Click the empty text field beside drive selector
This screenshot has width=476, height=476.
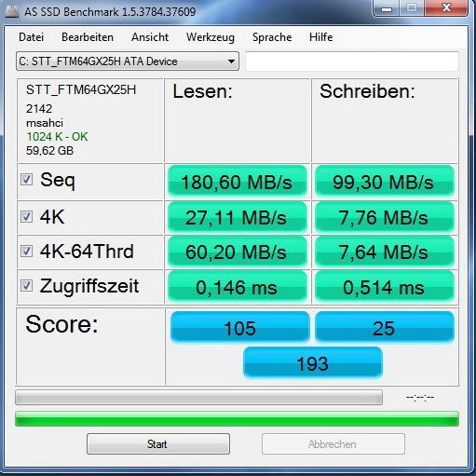pos(352,61)
